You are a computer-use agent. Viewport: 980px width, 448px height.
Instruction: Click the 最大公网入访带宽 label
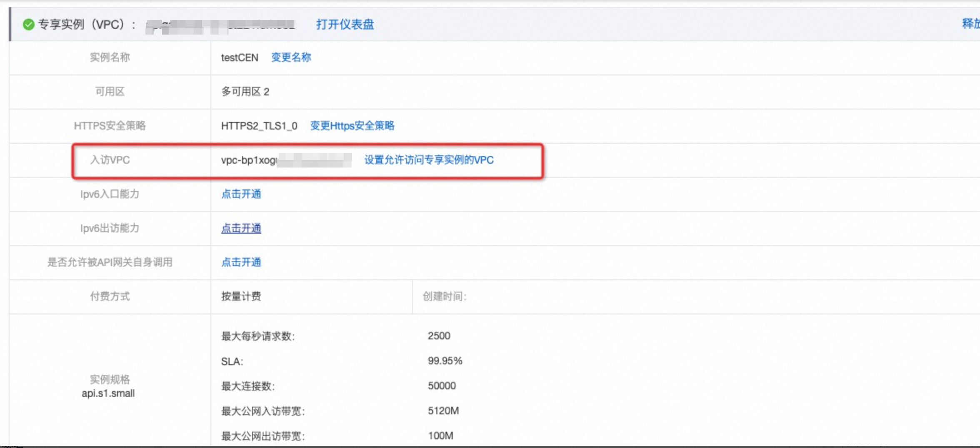coord(263,411)
